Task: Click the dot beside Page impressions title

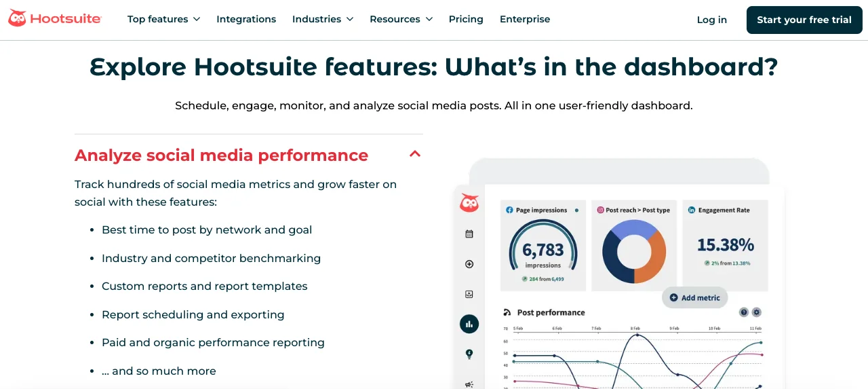Action: (x=576, y=210)
